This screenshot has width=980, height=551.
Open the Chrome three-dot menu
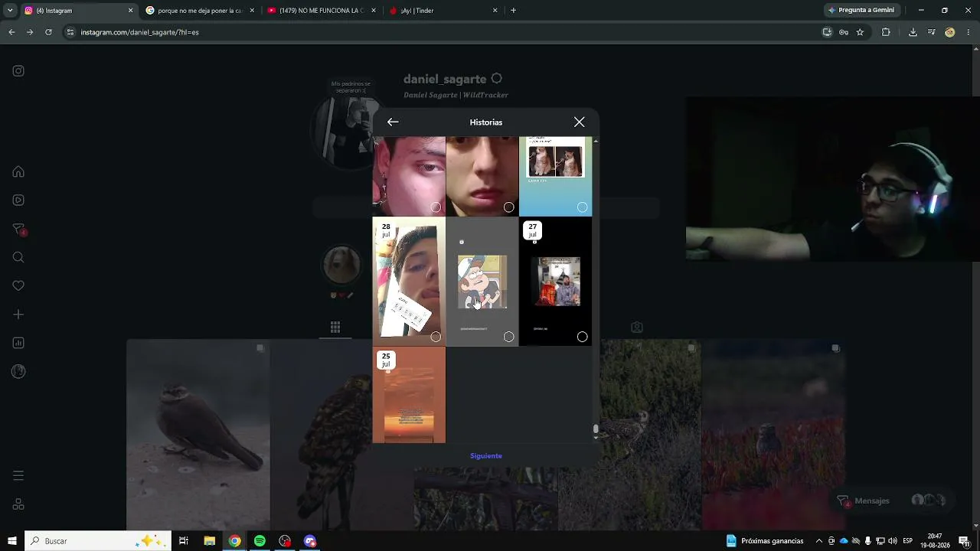pos(969,32)
